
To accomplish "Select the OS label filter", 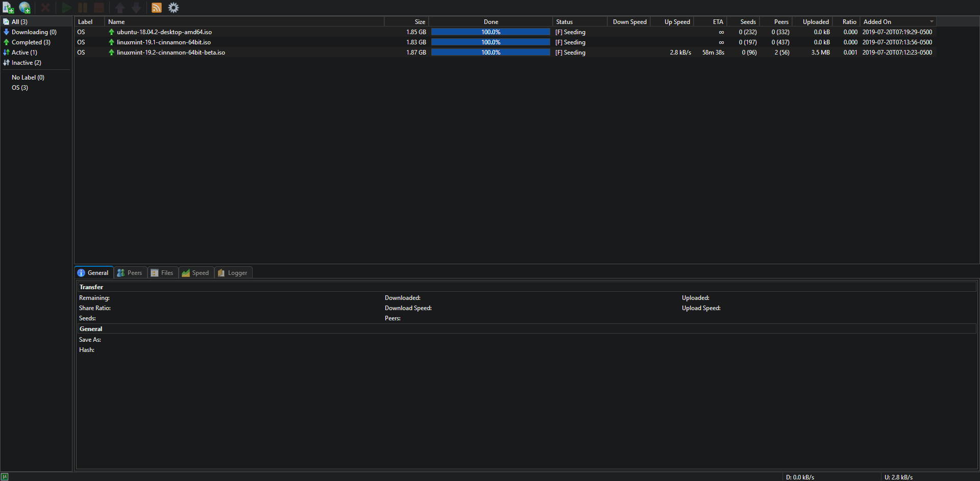I will click(19, 87).
